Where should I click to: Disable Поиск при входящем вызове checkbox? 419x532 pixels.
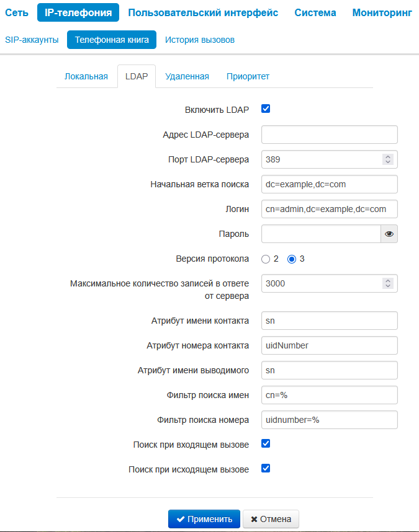tap(266, 443)
